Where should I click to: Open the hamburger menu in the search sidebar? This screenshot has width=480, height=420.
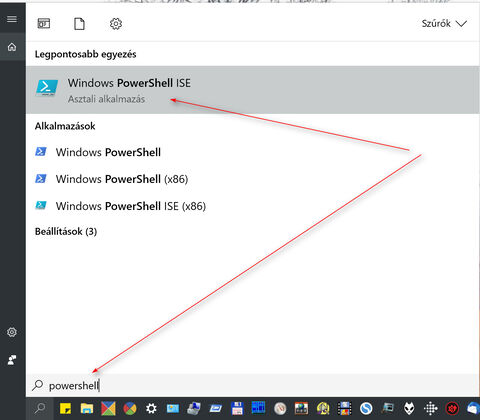(12, 19)
